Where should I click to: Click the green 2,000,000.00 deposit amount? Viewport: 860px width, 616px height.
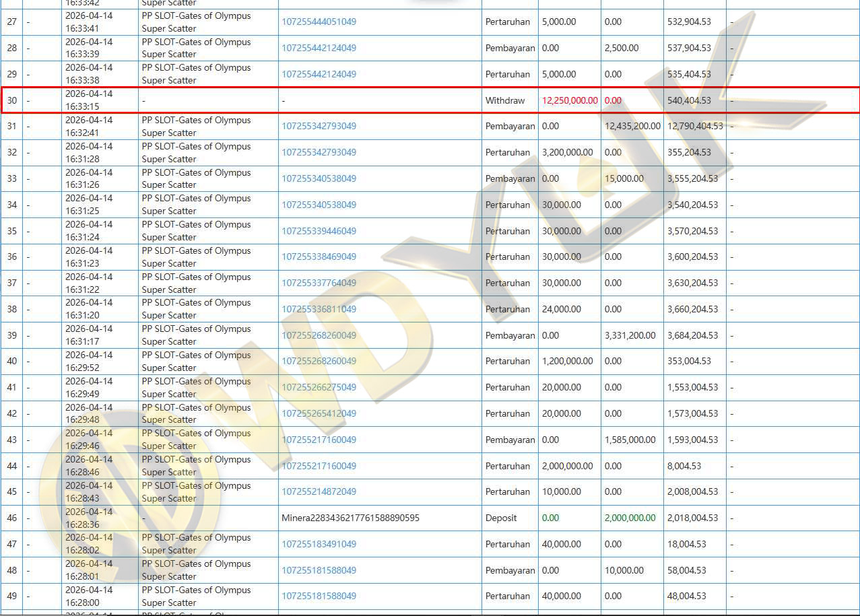630,518
